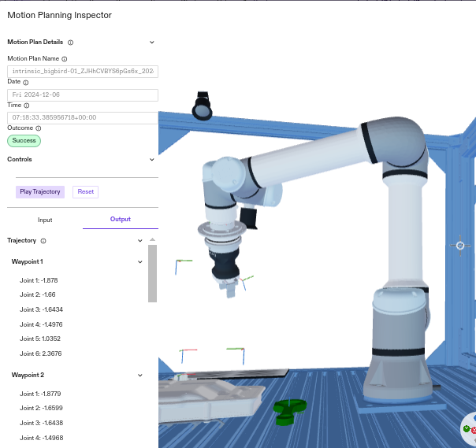Image resolution: width=476 pixels, height=448 pixels.
Task: Click the info icon next to Motion Plan Name
Action: point(65,59)
